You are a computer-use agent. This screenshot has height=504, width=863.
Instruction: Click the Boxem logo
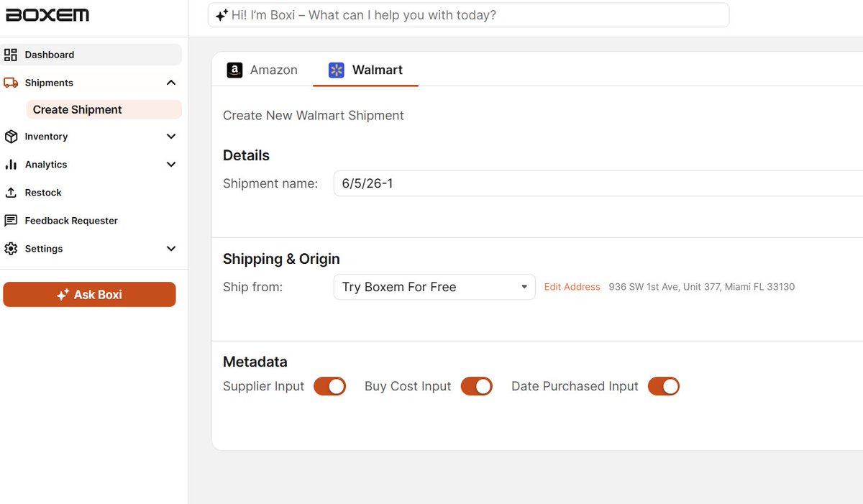coord(47,15)
